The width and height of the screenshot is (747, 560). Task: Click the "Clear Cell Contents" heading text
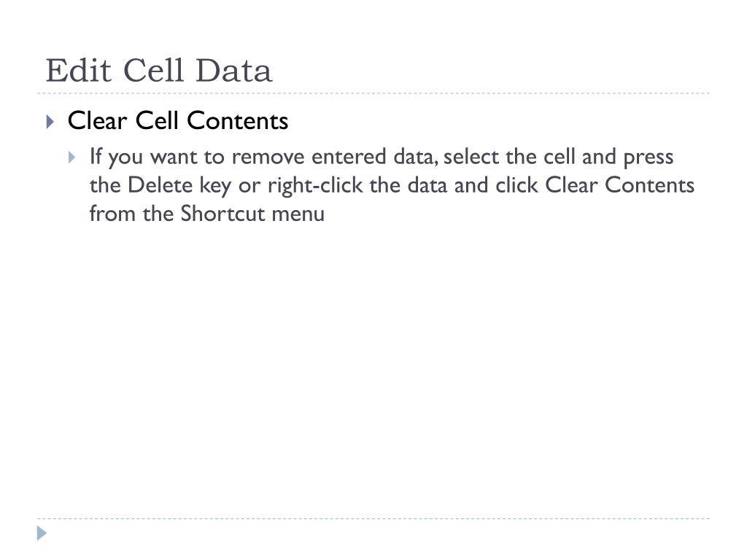tap(178, 120)
